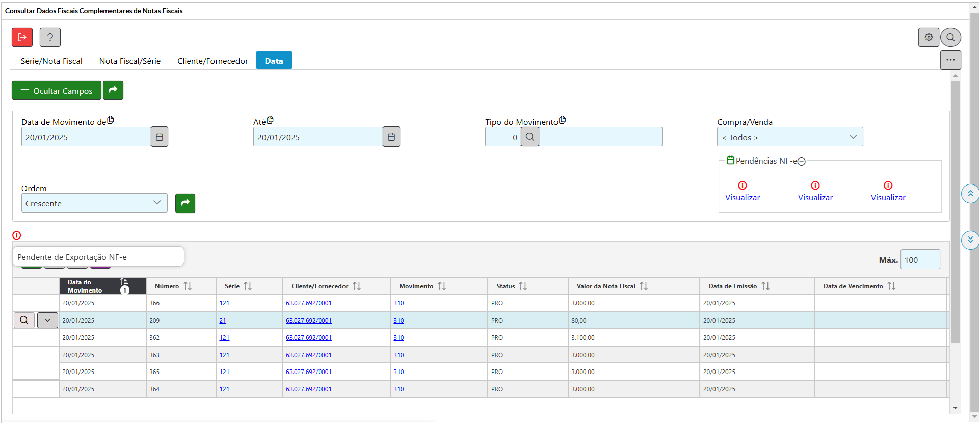Expand row 209 actions dropdown arrow
This screenshot has width=980, height=424.
(47, 320)
